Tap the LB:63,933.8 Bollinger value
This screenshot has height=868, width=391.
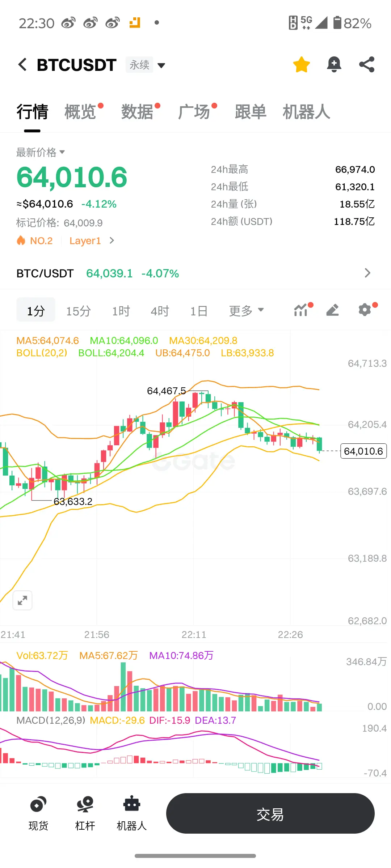pos(247,353)
